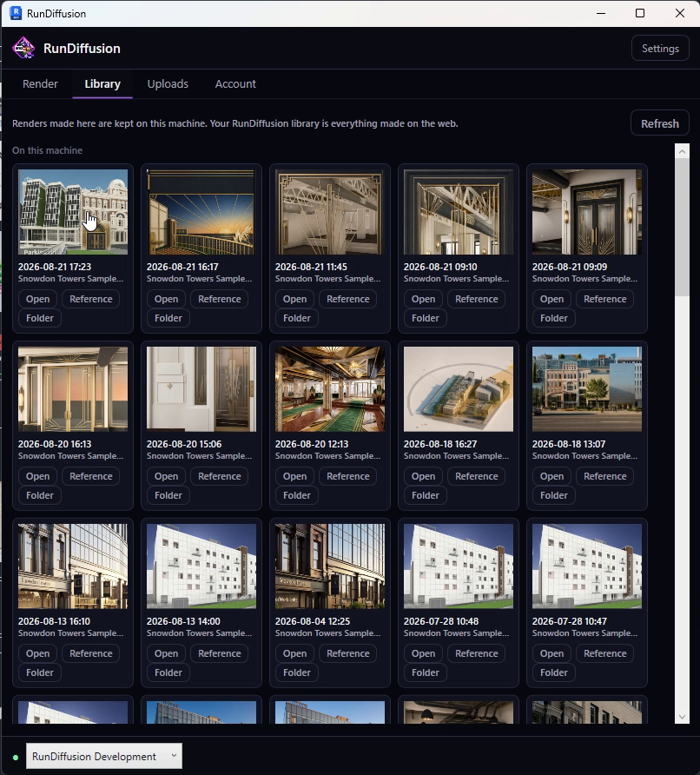Show Folder for 2026-08-20 15:06 render
The width and height of the screenshot is (700, 775).
168,495
